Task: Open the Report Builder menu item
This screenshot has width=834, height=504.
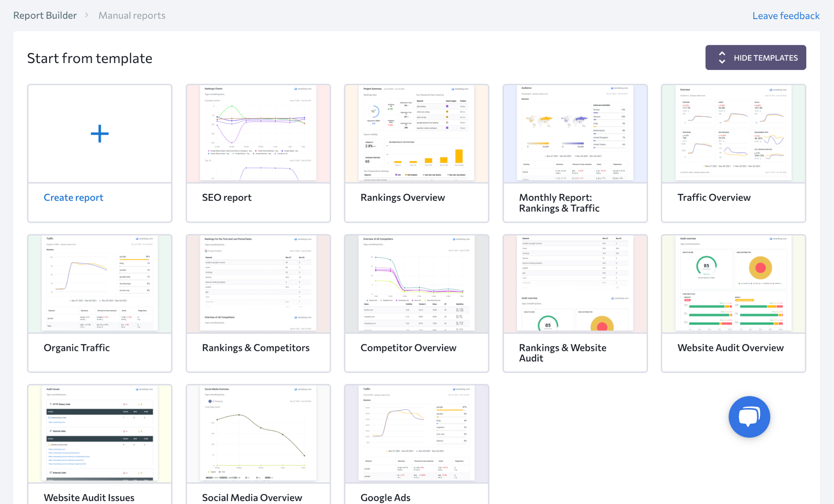Action: [44, 15]
